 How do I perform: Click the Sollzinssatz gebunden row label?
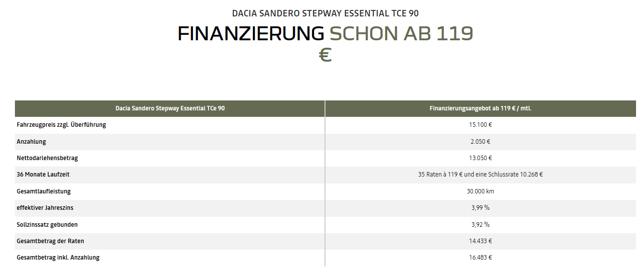(47, 224)
